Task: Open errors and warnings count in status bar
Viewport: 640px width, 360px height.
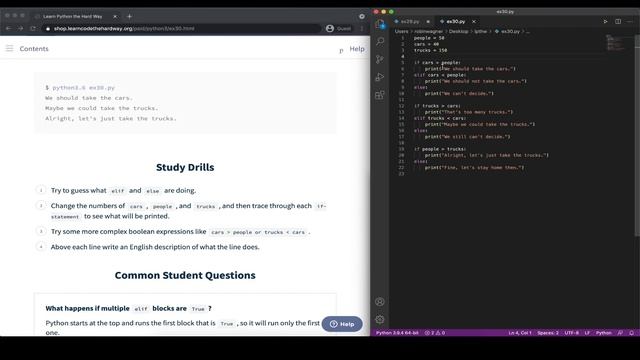Action: [435, 333]
